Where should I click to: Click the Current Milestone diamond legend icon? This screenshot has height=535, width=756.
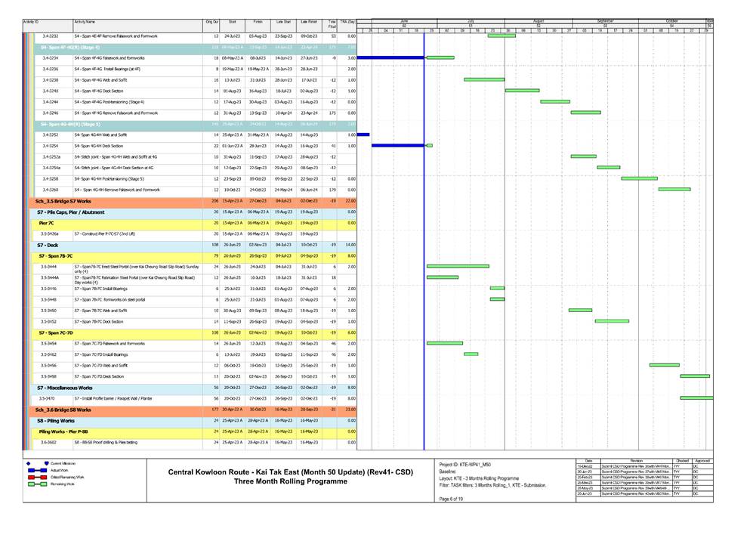pyautogui.click(x=29, y=462)
